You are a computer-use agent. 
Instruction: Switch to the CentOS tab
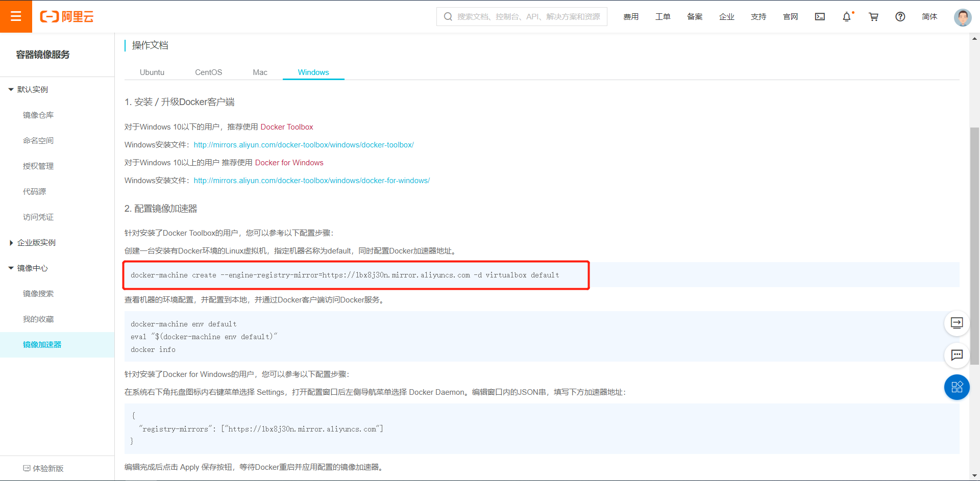(x=208, y=72)
